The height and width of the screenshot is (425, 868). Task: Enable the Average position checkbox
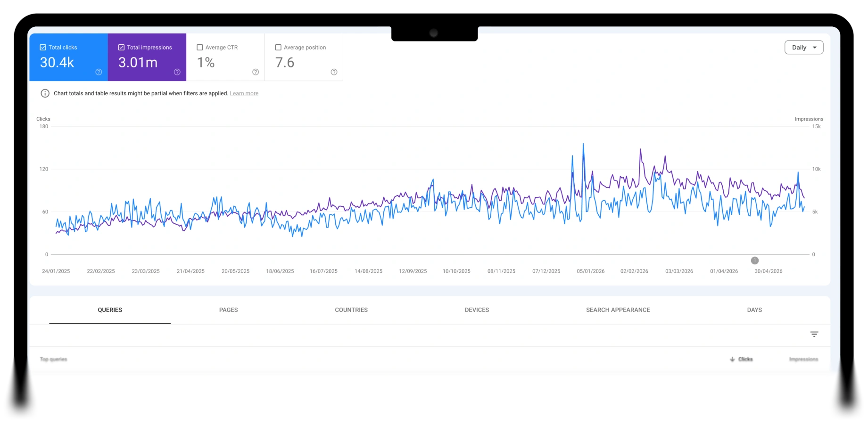click(278, 48)
